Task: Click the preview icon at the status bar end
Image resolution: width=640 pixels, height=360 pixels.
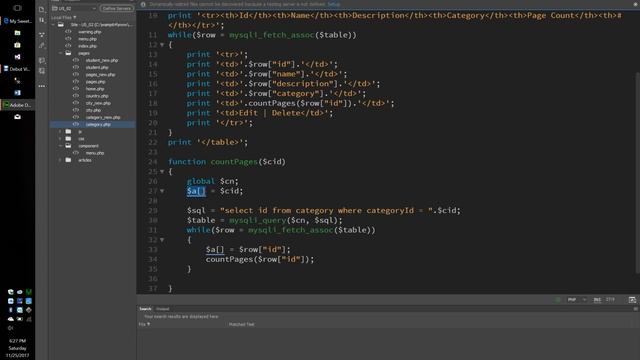Action: point(632,300)
